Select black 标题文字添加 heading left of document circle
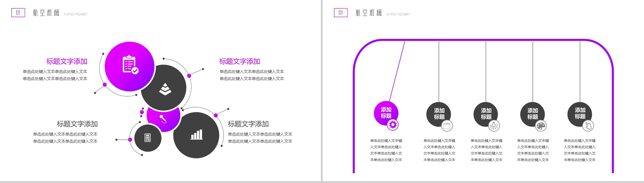Viewport: 644px width, 183px height. [77, 124]
